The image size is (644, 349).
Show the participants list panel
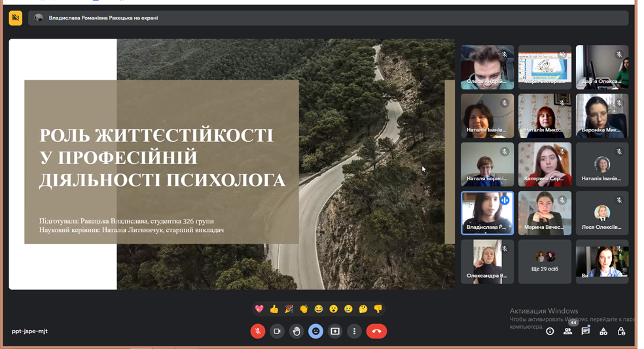tap(567, 331)
